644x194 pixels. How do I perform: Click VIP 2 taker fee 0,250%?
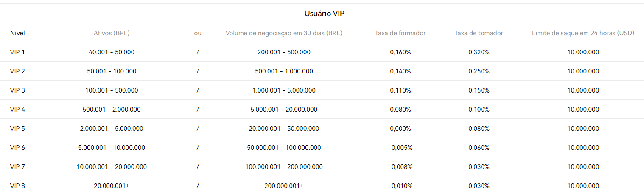point(479,71)
